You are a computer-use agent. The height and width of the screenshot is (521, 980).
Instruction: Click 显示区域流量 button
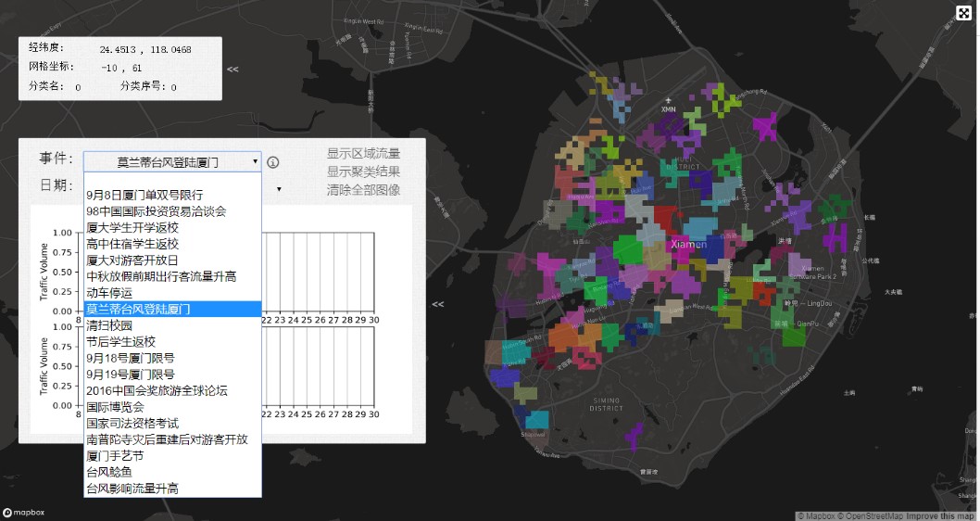363,154
